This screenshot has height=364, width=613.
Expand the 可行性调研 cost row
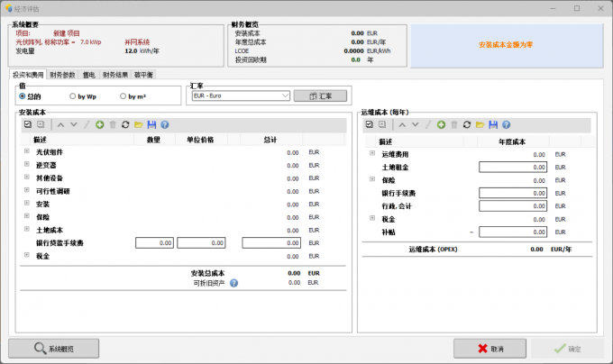26,190
